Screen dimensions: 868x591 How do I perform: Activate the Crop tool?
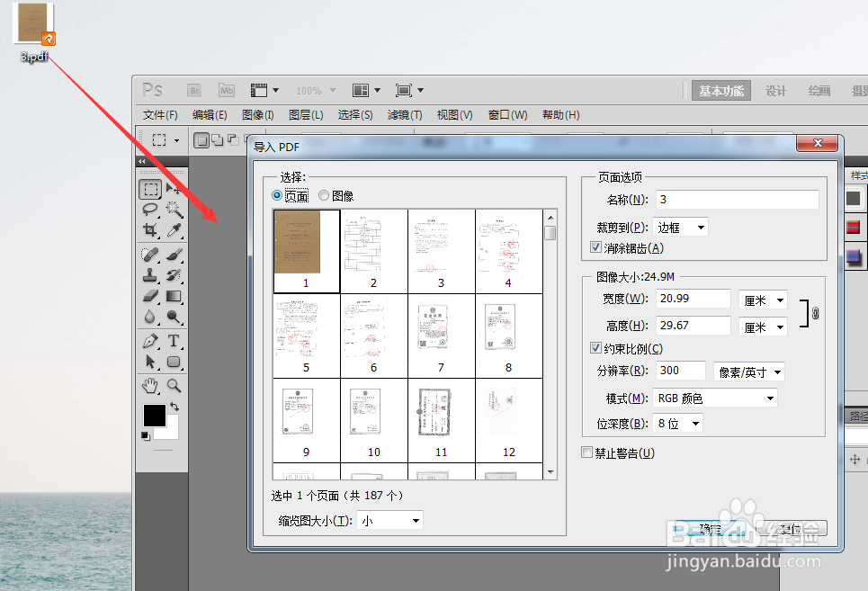coord(149,230)
